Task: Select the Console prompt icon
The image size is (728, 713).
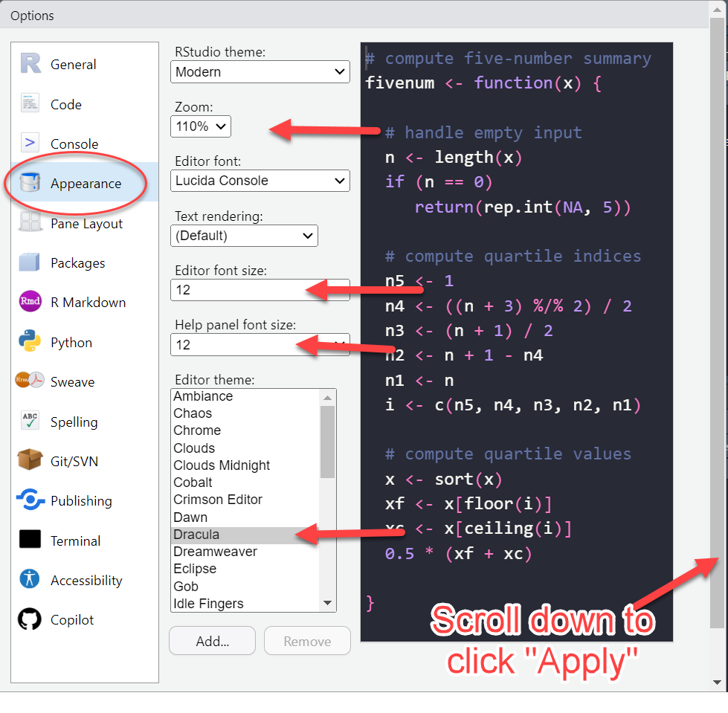Action: [x=30, y=143]
